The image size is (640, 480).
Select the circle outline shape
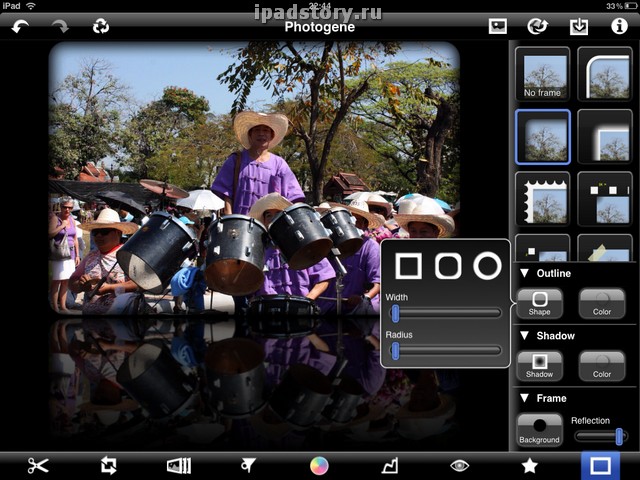[x=487, y=266]
